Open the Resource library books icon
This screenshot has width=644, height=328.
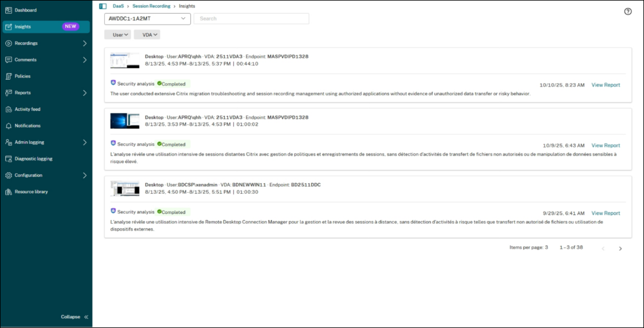point(8,192)
